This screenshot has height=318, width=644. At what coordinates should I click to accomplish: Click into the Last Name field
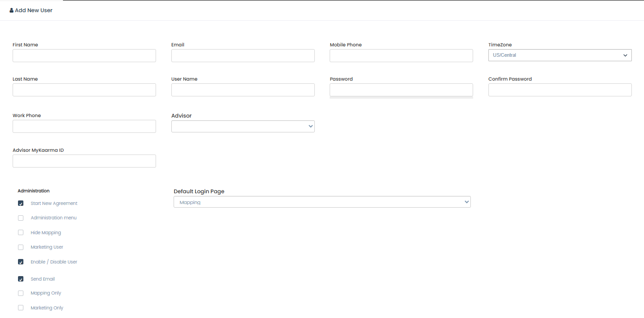tap(84, 90)
